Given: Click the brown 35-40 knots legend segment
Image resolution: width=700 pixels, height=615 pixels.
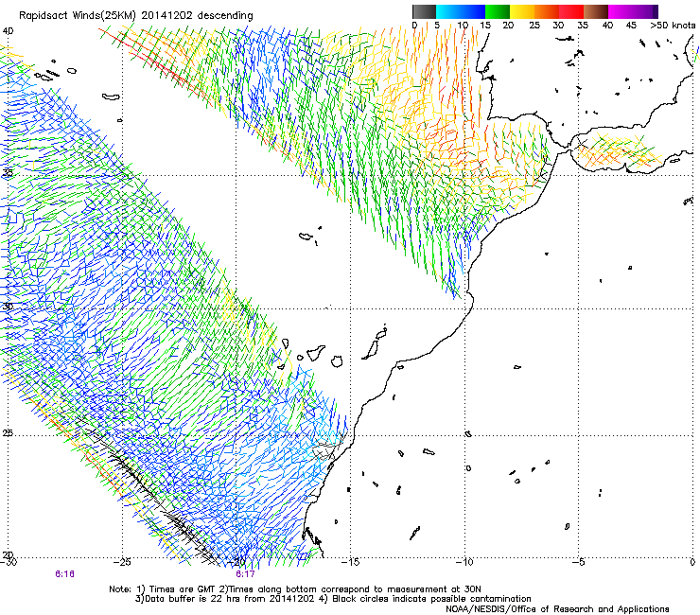Looking at the screenshot, I should (x=596, y=11).
